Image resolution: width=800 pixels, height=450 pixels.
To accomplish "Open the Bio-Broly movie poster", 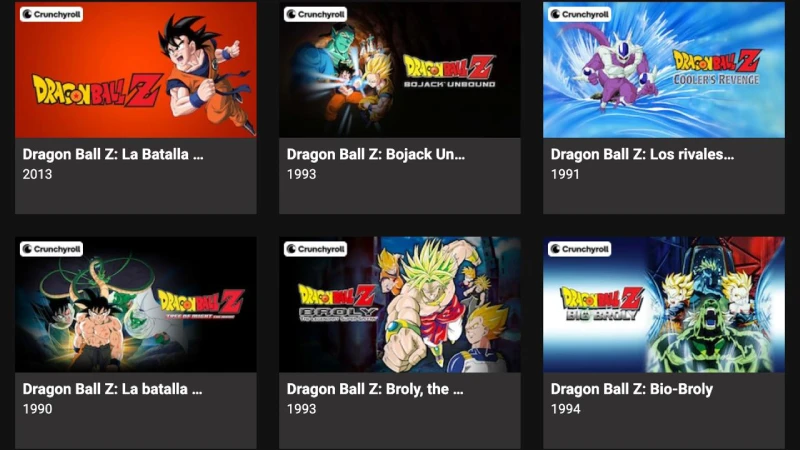I will (x=664, y=305).
